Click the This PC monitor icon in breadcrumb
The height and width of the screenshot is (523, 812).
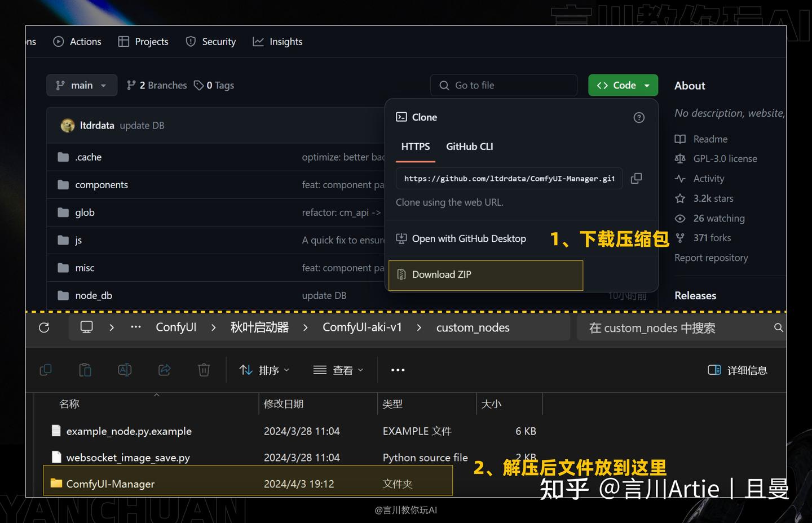click(x=86, y=327)
